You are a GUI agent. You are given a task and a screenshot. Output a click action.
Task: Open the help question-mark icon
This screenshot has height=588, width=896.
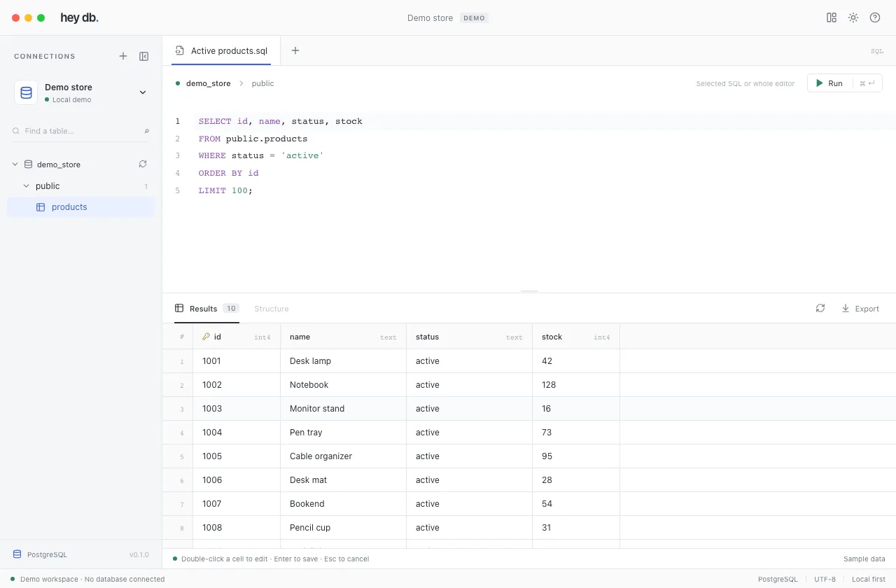click(x=875, y=17)
